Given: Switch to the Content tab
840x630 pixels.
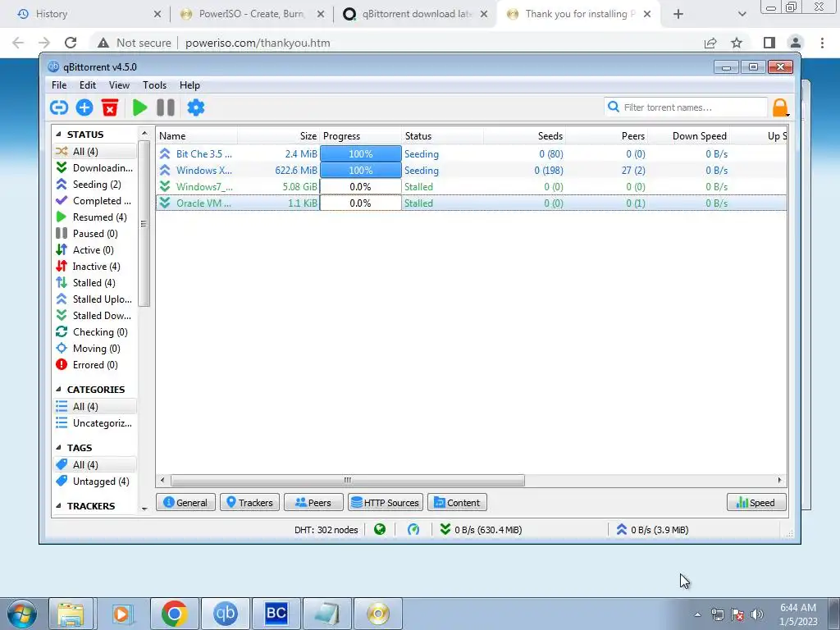Looking at the screenshot, I should tap(457, 503).
